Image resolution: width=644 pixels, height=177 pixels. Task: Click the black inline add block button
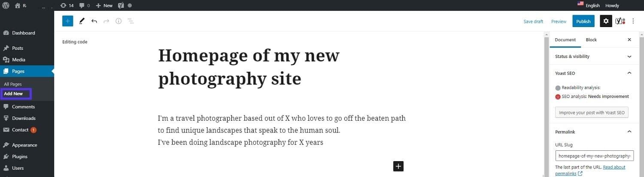[398, 166]
